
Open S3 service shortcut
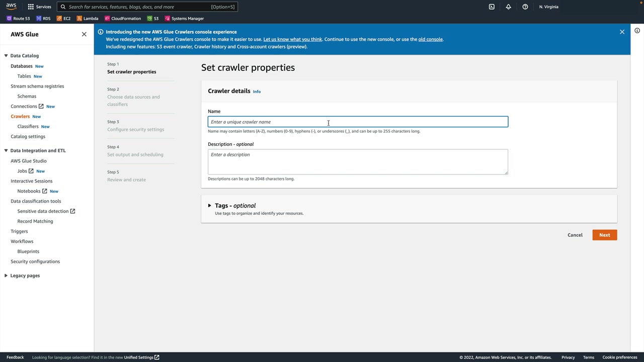click(153, 19)
